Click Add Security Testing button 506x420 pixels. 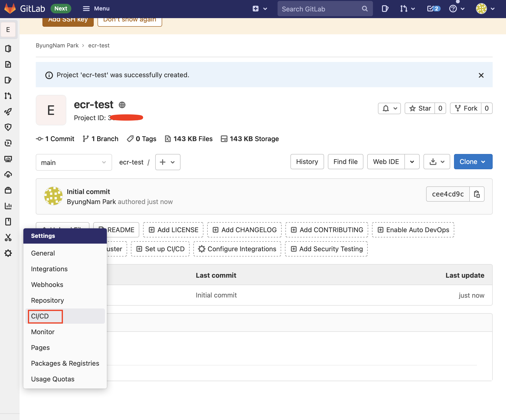[x=326, y=249]
